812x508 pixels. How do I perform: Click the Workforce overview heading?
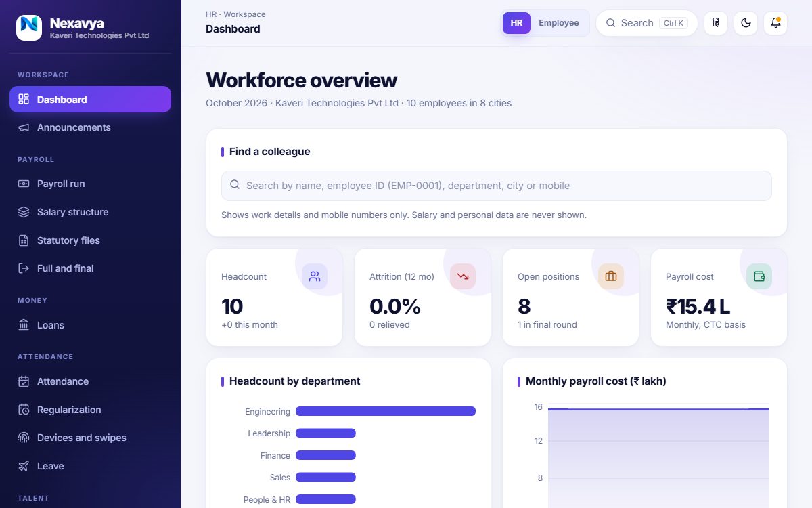[302, 80]
